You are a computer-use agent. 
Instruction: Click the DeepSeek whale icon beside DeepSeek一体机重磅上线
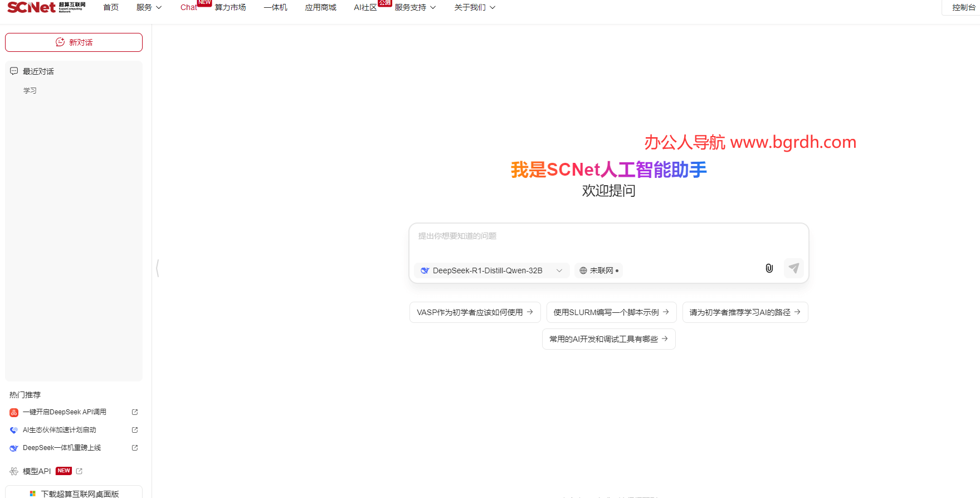[x=14, y=448]
